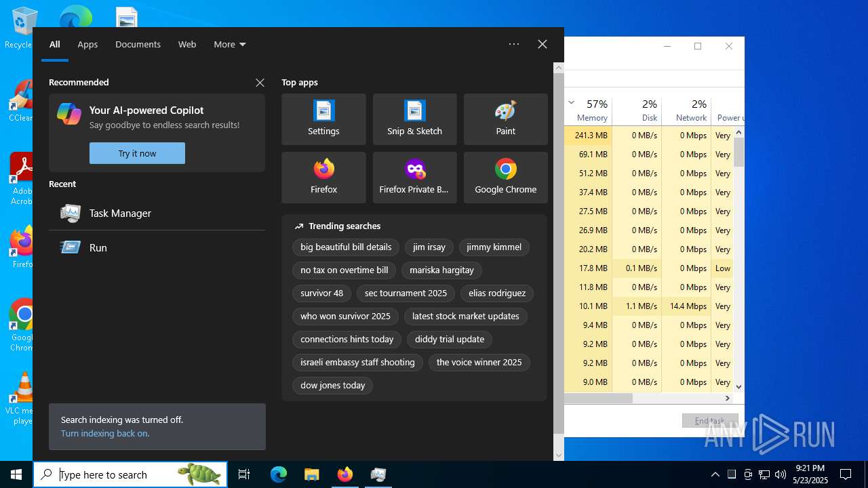Switch to the Web search tab

coord(187,44)
